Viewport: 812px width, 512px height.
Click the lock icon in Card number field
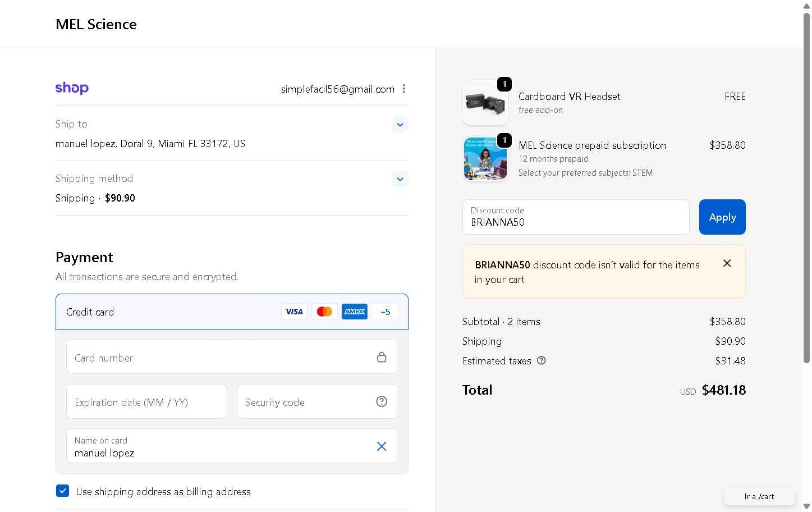tap(382, 357)
